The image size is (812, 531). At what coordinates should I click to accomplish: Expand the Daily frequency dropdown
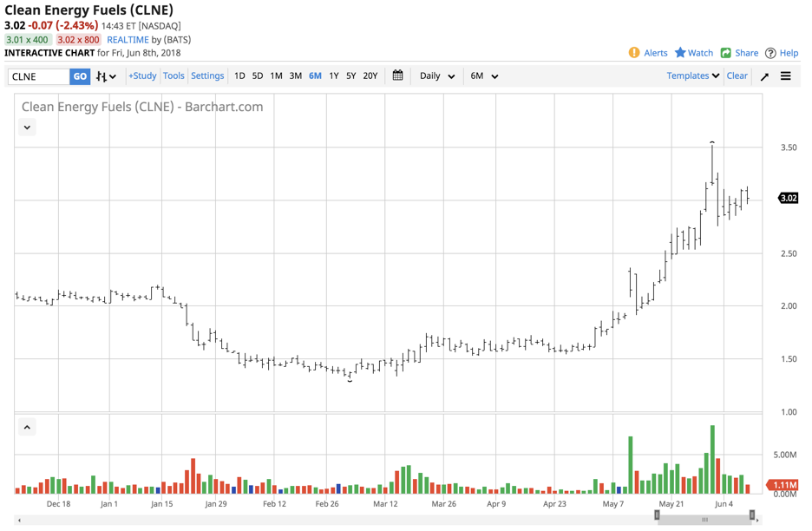pos(437,76)
